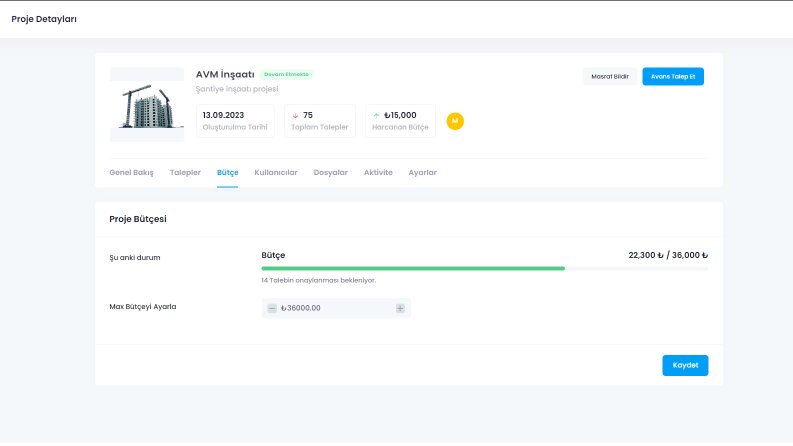Open the Ayarlar tab
This screenshot has height=446, width=793.
tap(422, 172)
